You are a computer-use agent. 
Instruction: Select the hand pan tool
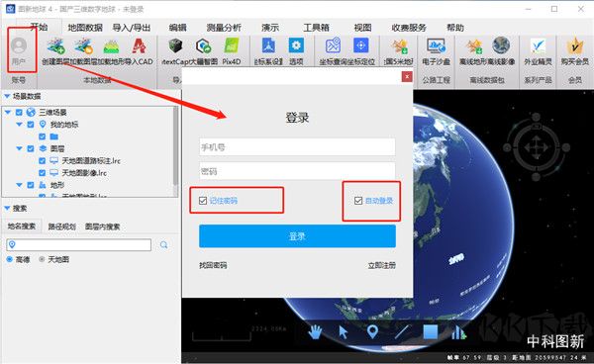(x=315, y=332)
